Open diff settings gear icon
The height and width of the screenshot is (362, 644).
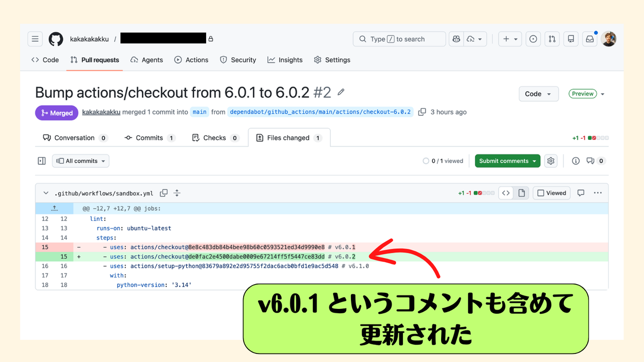(551, 161)
